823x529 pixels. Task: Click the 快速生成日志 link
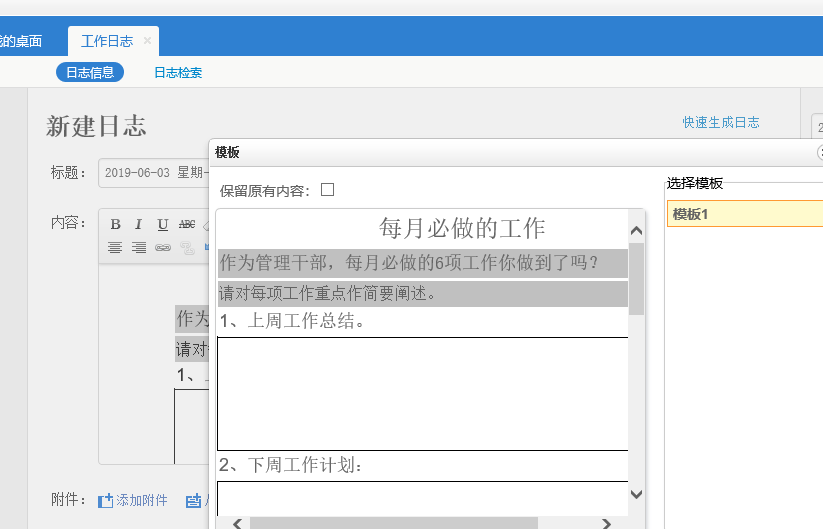(x=721, y=122)
